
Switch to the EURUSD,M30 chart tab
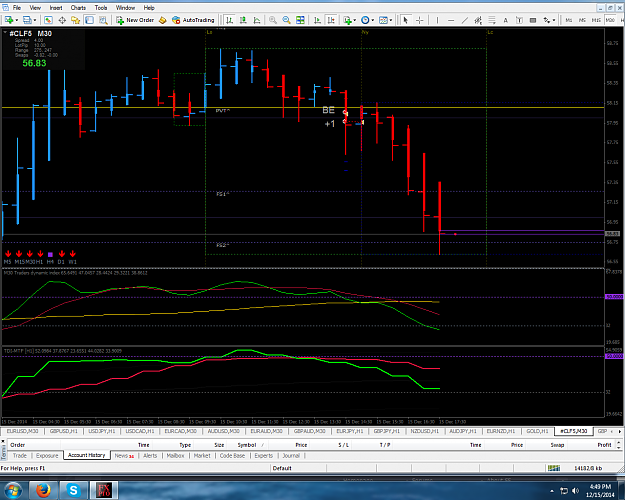(x=23, y=431)
